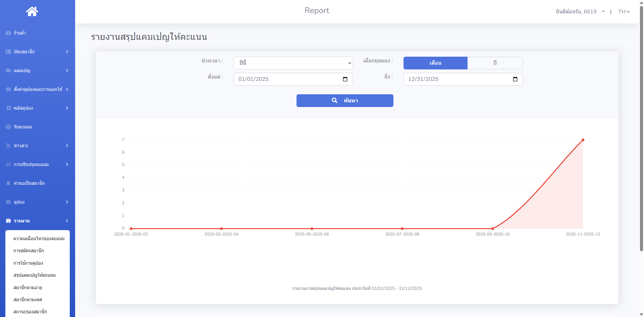Open สมาชิกตามอายุ report
This screenshot has width=644, height=317.
[28, 287]
